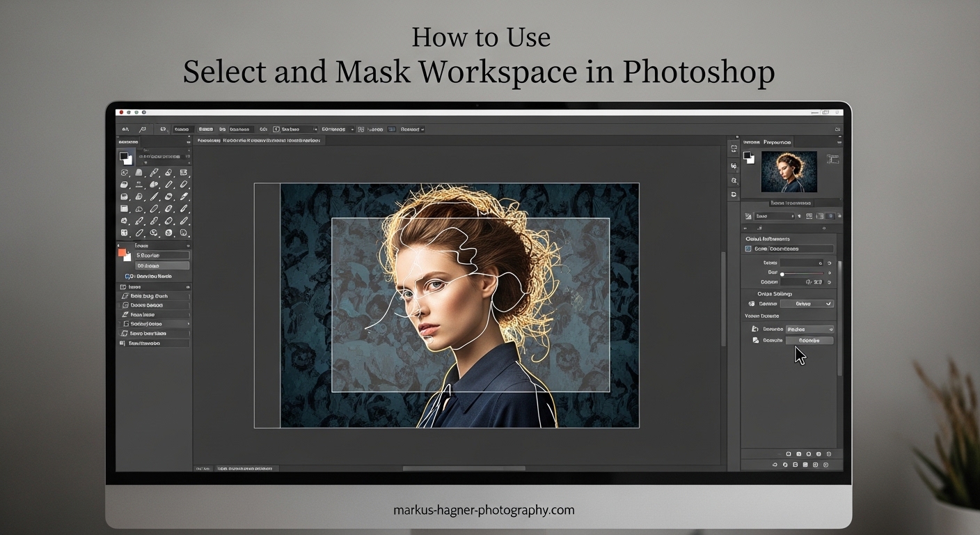
Task: Click horizontal scrollbar below the canvas
Action: click(464, 469)
